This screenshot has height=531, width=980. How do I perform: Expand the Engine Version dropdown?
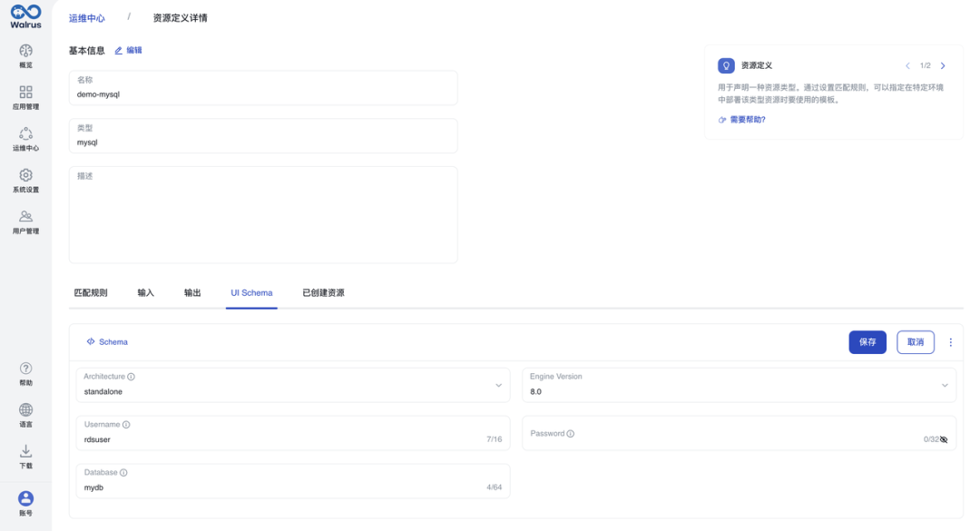tap(945, 385)
